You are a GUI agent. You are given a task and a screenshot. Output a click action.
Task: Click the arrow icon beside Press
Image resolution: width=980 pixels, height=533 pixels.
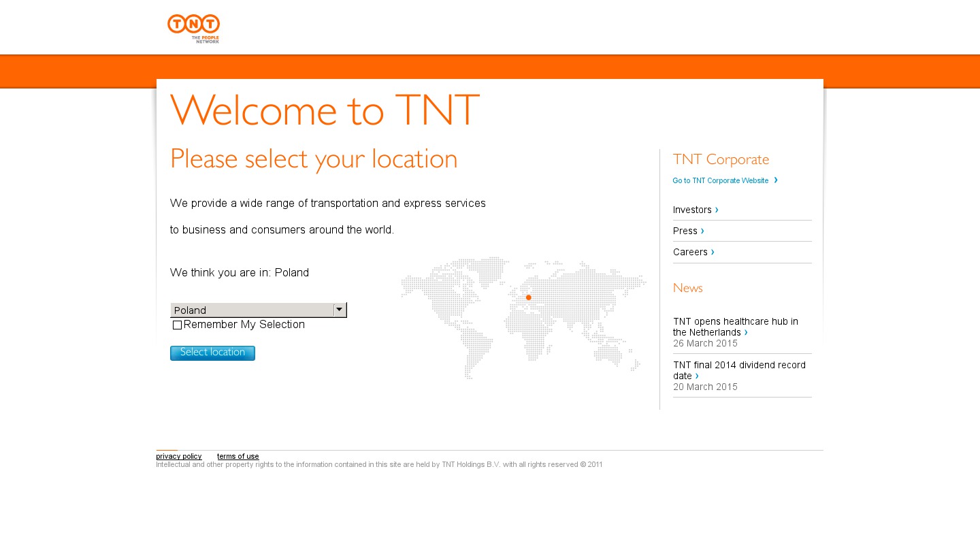tap(702, 231)
